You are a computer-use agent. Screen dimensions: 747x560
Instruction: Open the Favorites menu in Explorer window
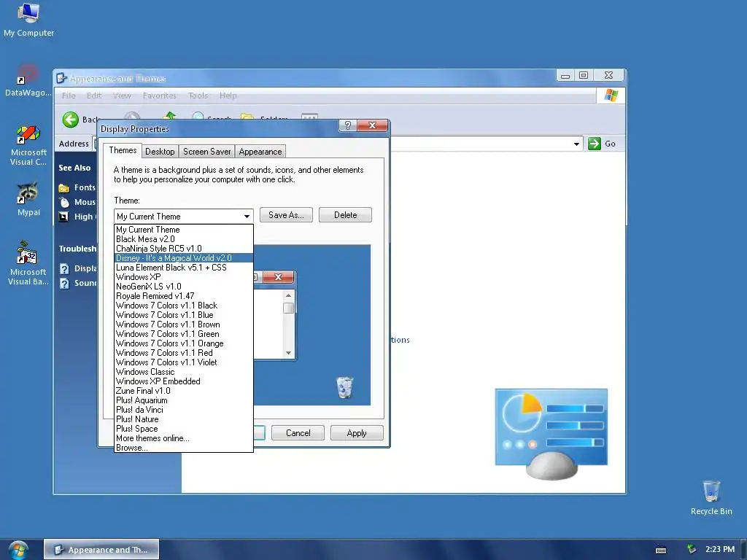(x=160, y=96)
